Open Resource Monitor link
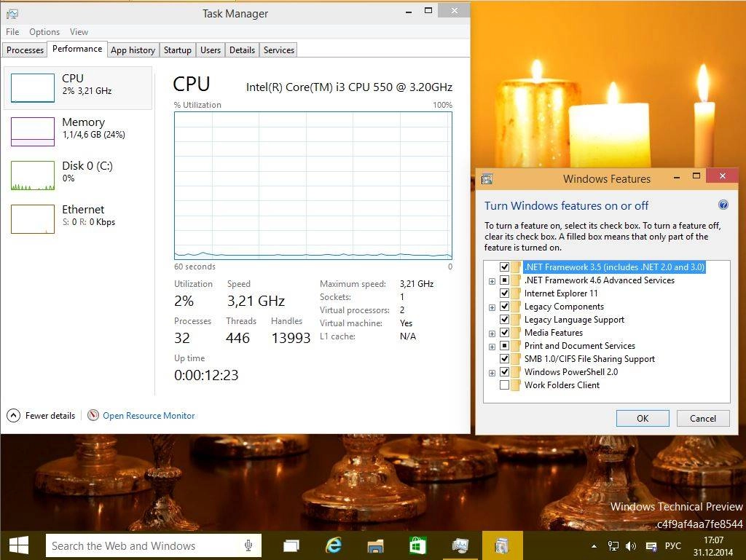The width and height of the screenshot is (746, 560). click(149, 416)
